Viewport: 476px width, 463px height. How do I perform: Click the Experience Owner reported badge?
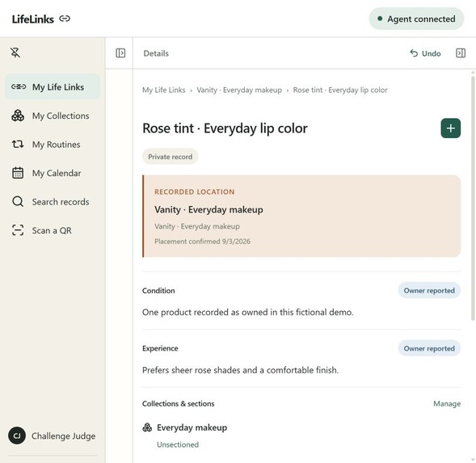click(x=429, y=348)
